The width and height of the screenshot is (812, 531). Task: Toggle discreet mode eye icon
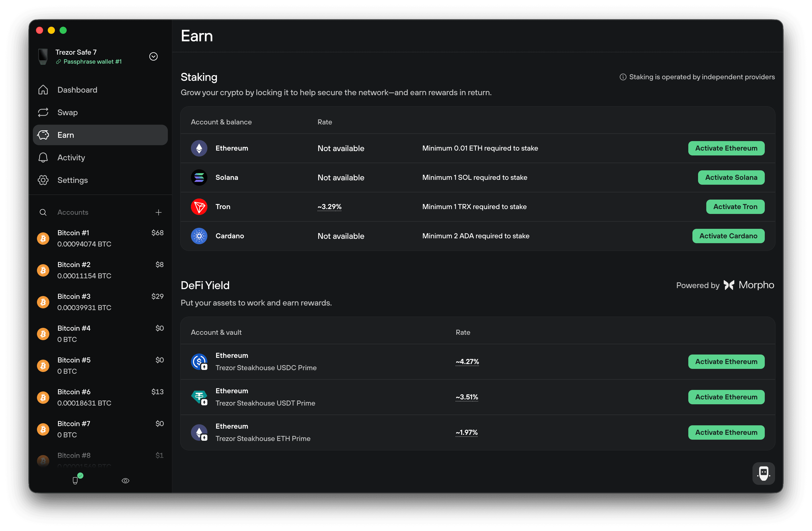(x=125, y=480)
